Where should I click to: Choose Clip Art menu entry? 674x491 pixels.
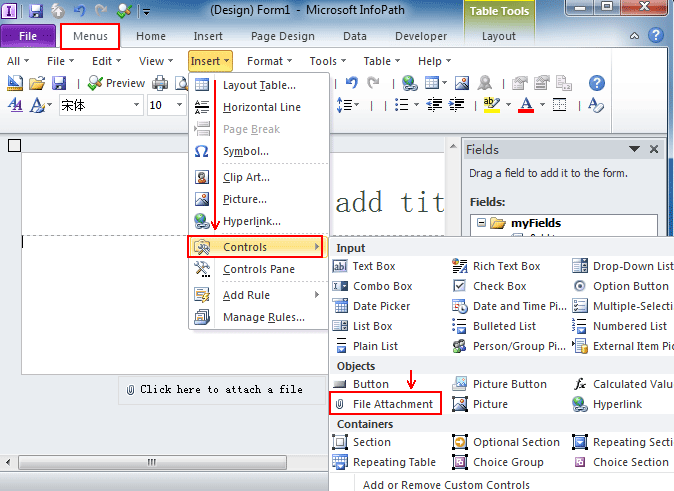tap(259, 177)
